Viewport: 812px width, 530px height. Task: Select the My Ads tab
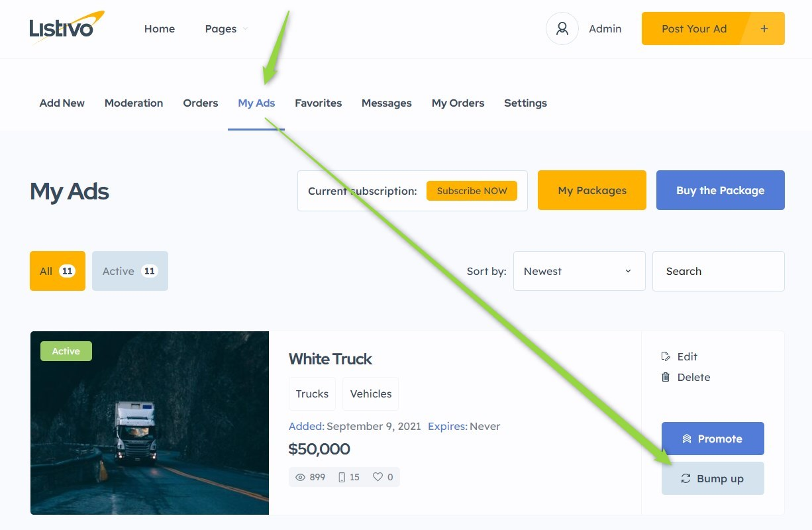pyautogui.click(x=256, y=103)
